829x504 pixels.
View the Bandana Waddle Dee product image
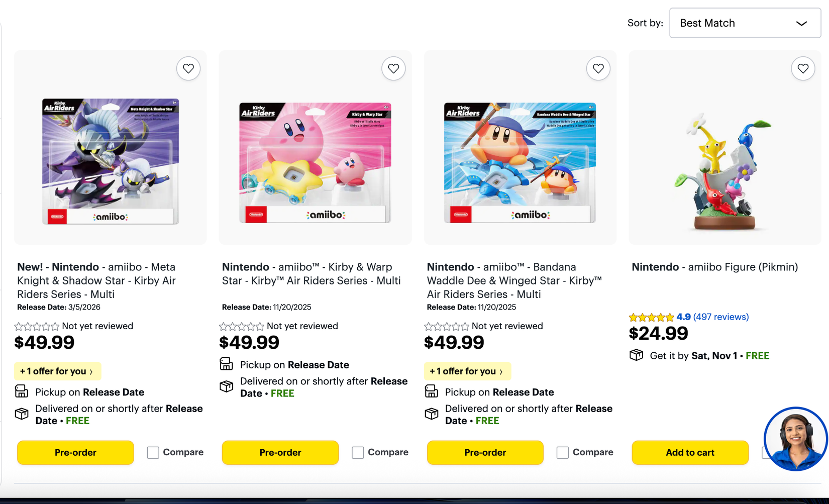point(520,162)
